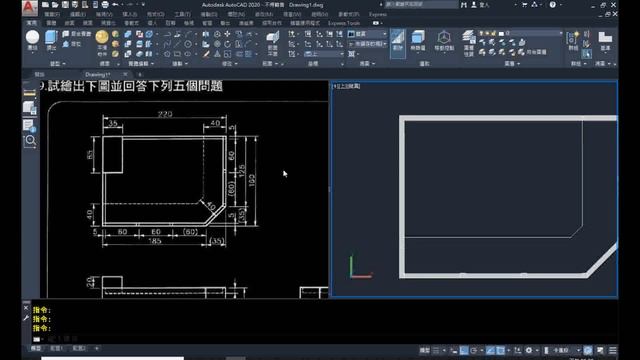Toggle the layer On/Off bulb icons in layer dropdown
Viewport: 640px width, 360px height.
tap(482, 33)
